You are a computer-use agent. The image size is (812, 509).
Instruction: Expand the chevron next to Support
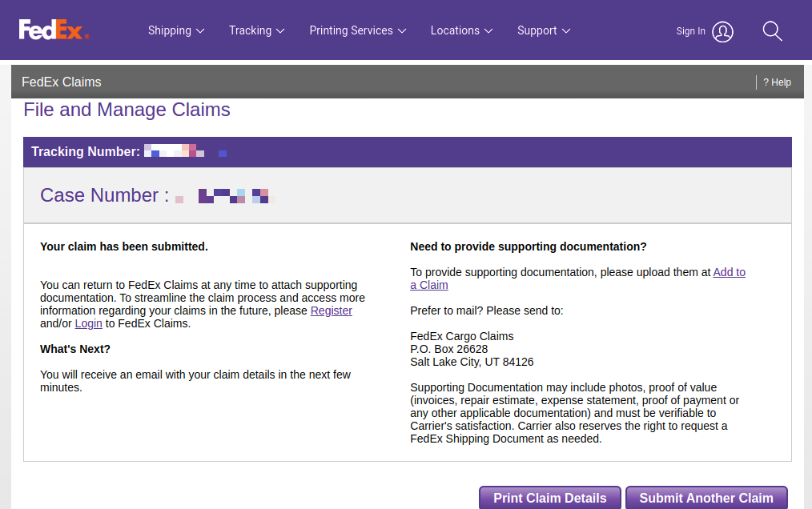(566, 31)
